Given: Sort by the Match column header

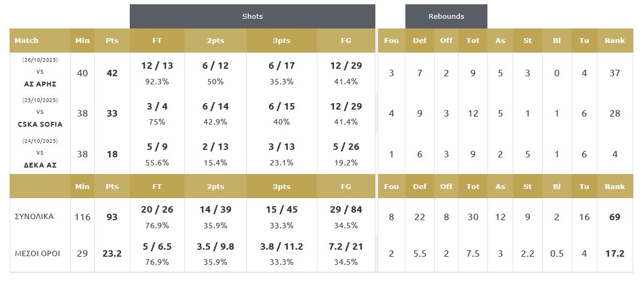Looking at the screenshot, I should [x=27, y=40].
